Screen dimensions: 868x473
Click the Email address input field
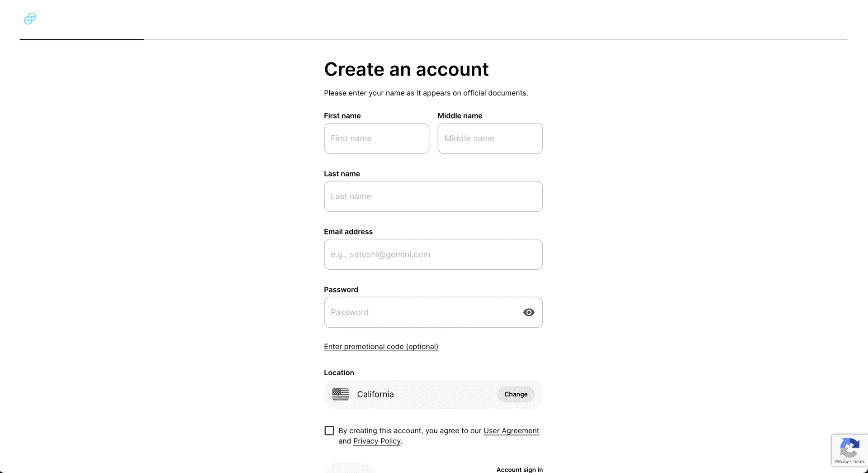pyautogui.click(x=433, y=254)
